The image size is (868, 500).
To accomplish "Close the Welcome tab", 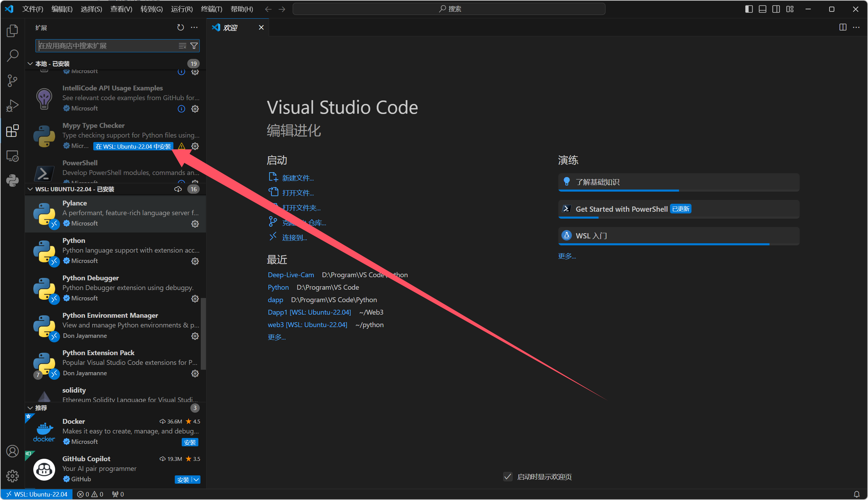I will (261, 27).
